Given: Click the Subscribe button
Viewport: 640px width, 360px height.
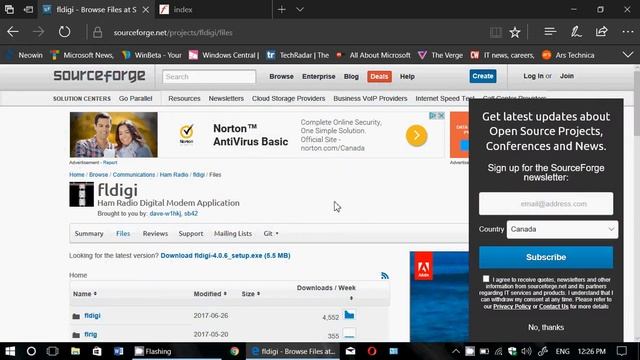Looking at the screenshot, I should (x=546, y=257).
